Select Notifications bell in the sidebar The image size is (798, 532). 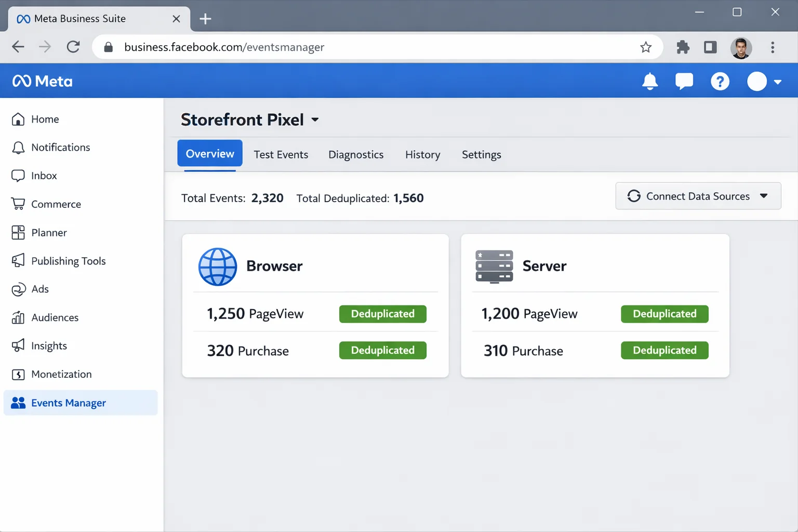click(x=18, y=147)
